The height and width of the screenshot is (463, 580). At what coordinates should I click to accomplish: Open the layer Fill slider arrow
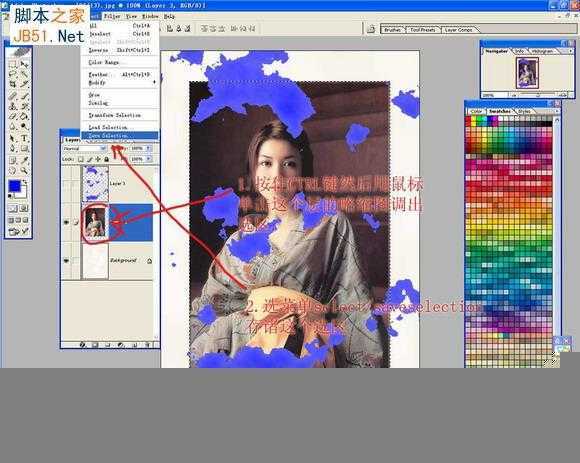[148, 159]
